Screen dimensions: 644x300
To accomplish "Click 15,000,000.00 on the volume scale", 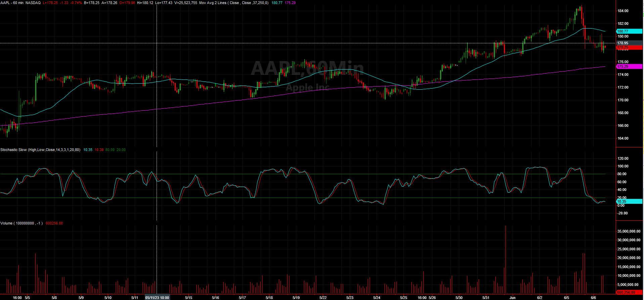I will 629,267.
